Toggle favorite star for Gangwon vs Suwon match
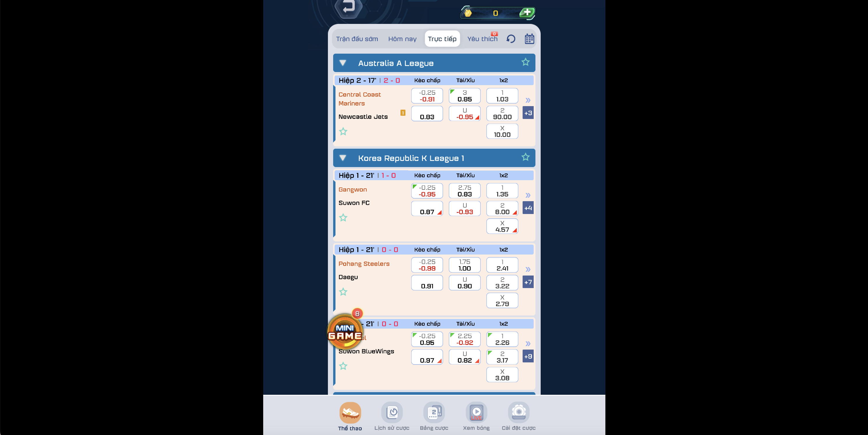Viewport: 868px width, 435px height. (x=343, y=217)
